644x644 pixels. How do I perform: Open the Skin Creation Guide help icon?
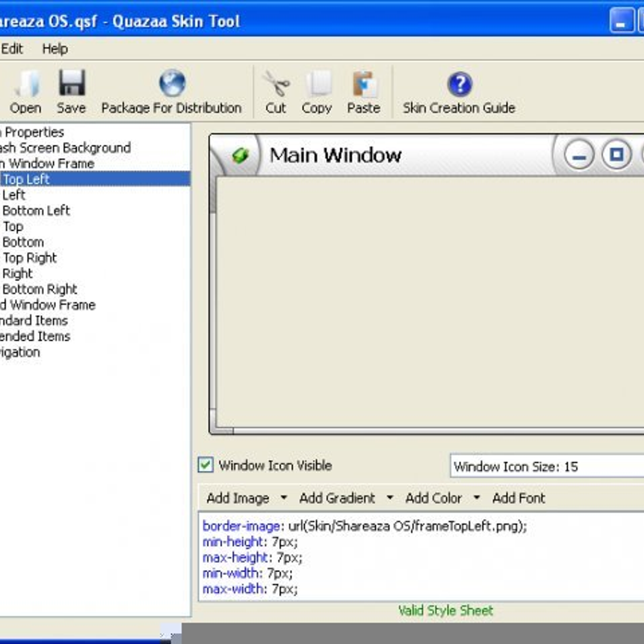click(460, 84)
